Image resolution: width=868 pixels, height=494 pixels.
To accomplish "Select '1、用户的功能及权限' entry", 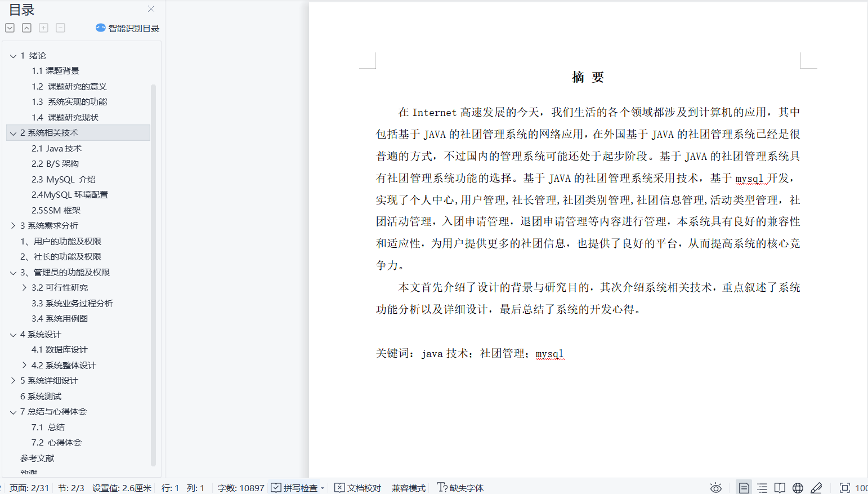I will pyautogui.click(x=61, y=241).
